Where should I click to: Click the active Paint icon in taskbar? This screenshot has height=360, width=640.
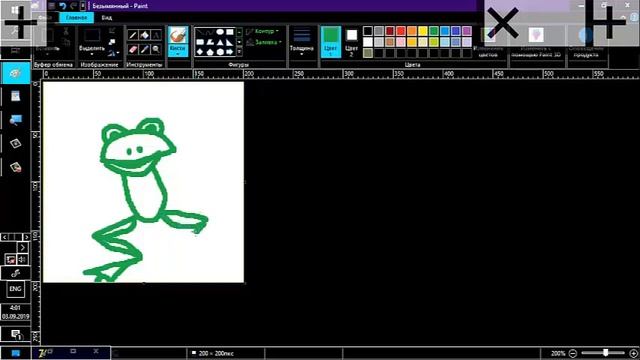click(15, 73)
